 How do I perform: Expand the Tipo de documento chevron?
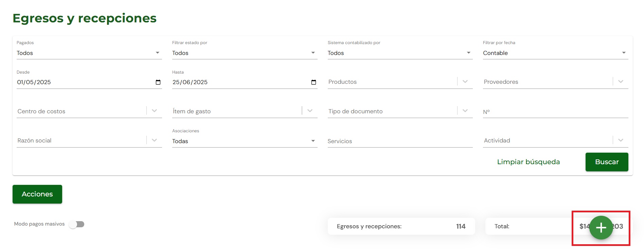465,111
